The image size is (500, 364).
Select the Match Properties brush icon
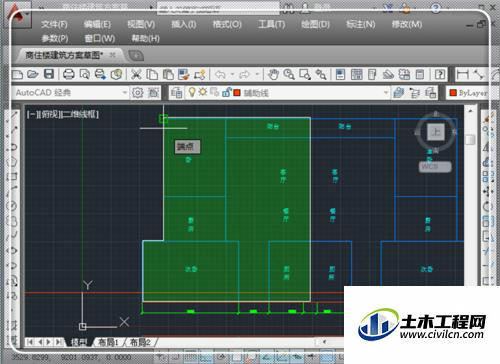(184, 74)
